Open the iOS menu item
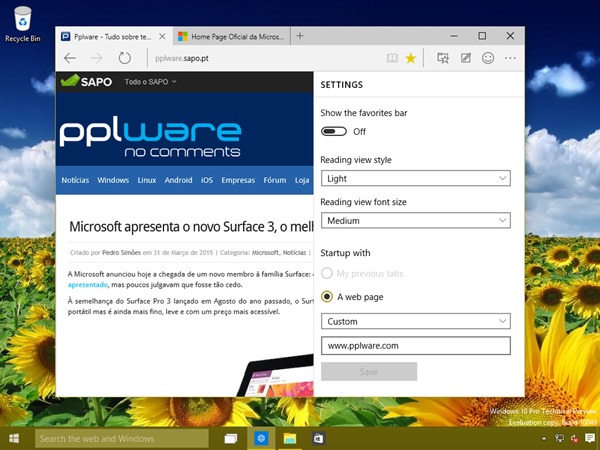 (x=207, y=180)
